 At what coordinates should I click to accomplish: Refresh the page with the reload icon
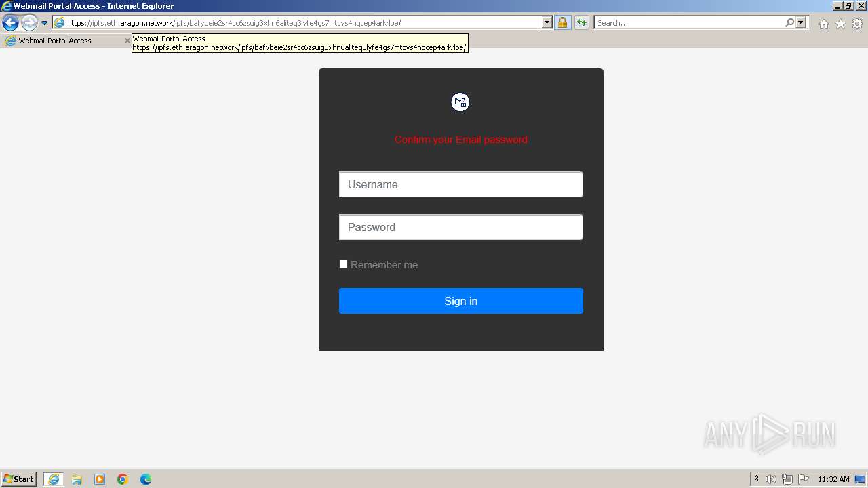pos(582,23)
